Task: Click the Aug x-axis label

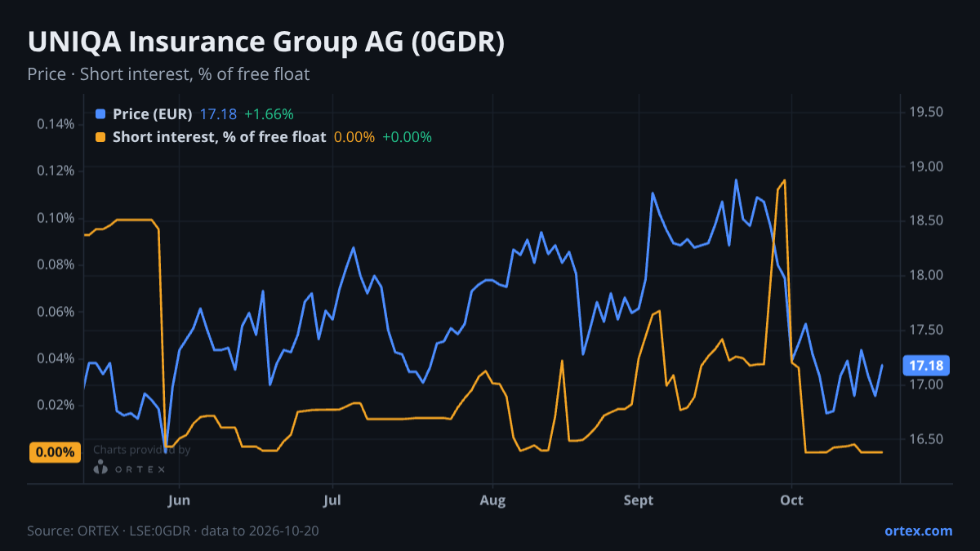Action: point(492,500)
